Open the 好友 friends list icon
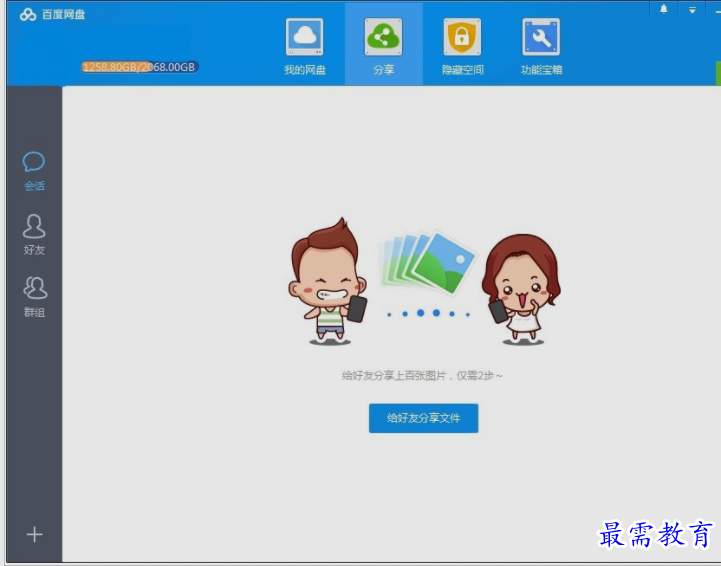 coord(34,234)
